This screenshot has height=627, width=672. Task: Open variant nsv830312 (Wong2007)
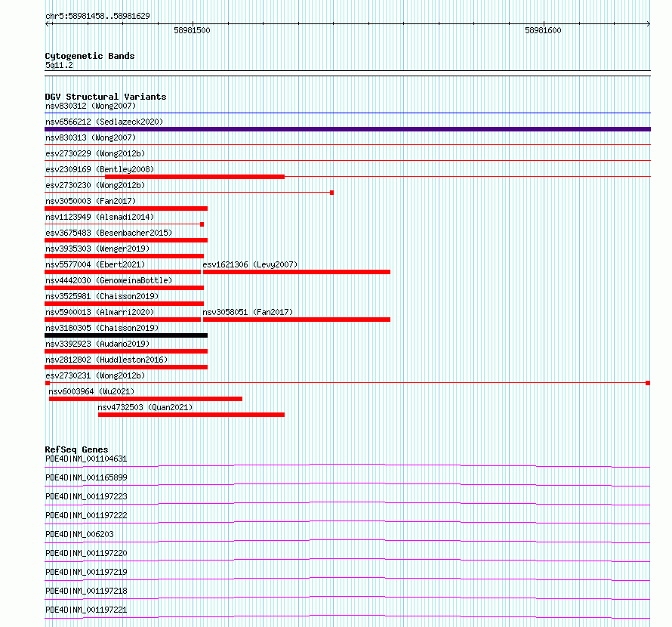pos(91,106)
